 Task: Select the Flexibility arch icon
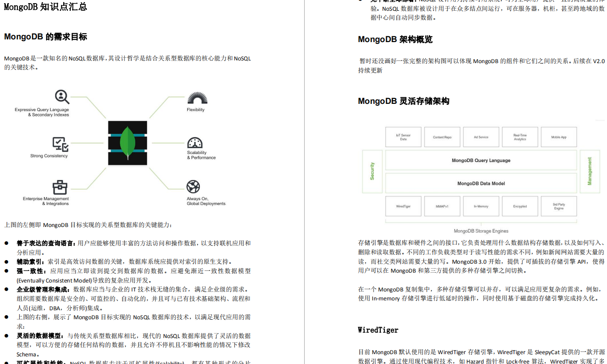coord(197,98)
